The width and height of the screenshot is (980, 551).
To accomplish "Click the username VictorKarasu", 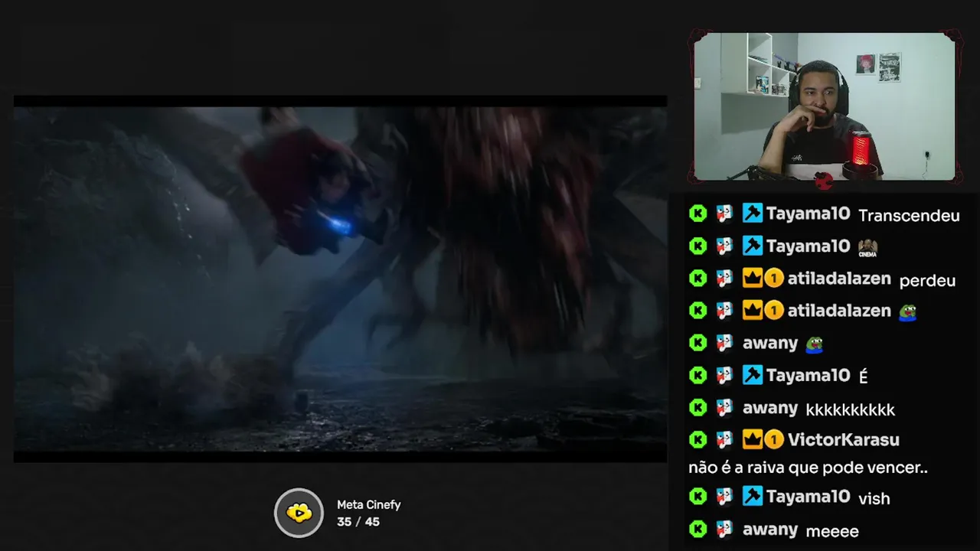I will [843, 440].
